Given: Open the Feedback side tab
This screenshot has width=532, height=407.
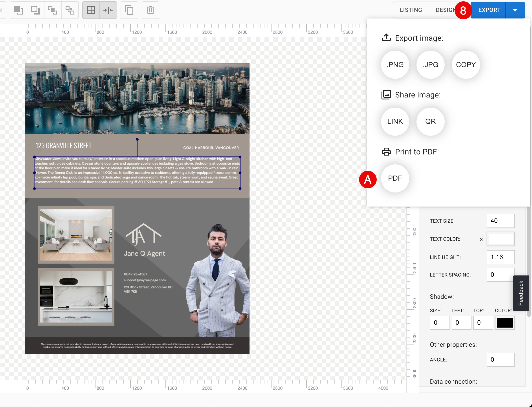Looking at the screenshot, I should pyautogui.click(x=521, y=293).
